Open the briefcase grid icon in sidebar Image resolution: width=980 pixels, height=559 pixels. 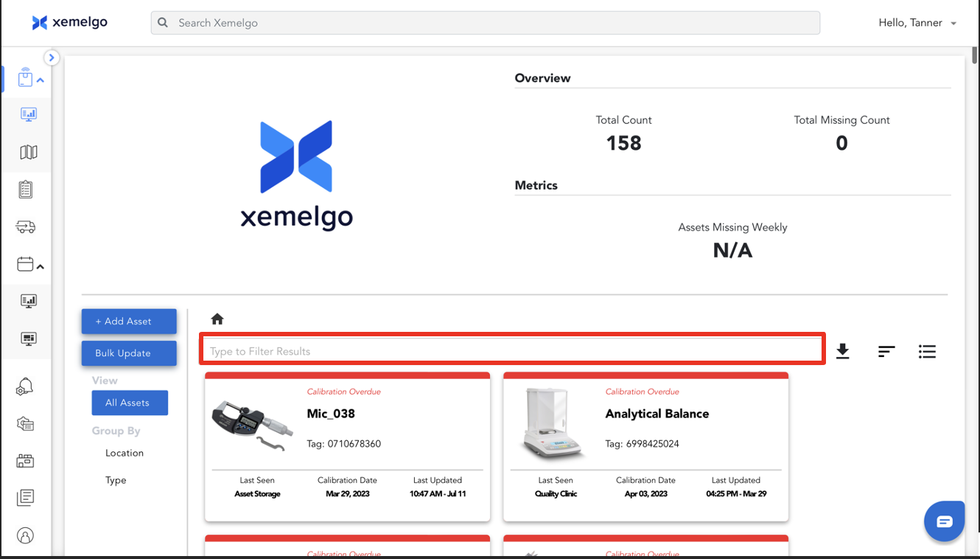(25, 461)
